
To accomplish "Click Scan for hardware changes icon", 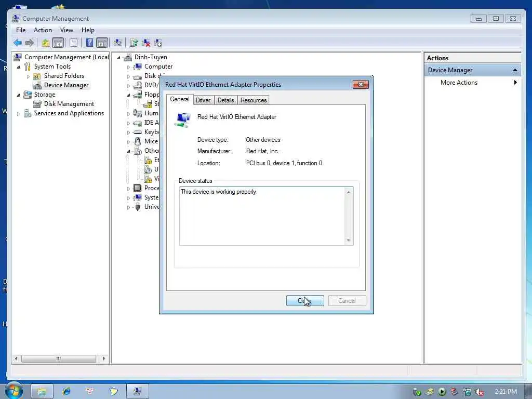I will click(x=118, y=43).
